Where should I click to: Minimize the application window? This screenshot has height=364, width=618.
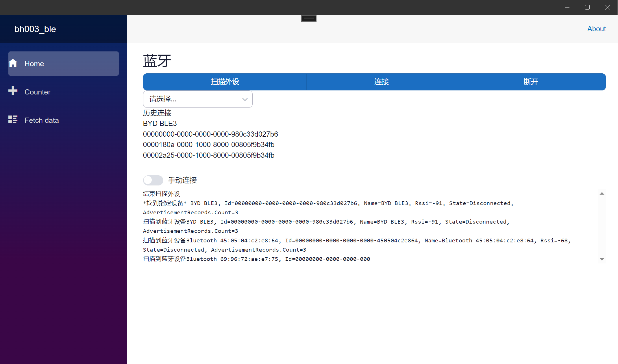567,7
